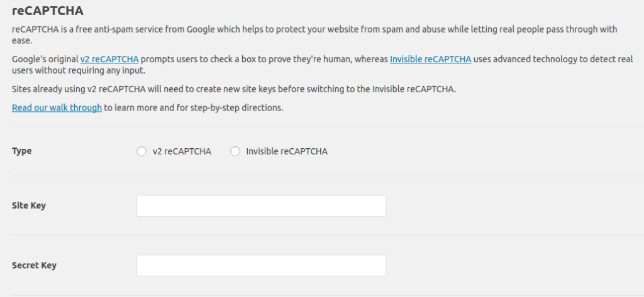Click the reCAPTCHA section heading
The width and height of the screenshot is (644, 297).
pyautogui.click(x=48, y=11)
